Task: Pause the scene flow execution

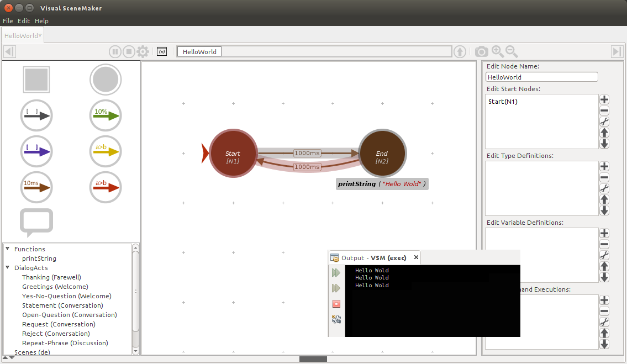Action: pyautogui.click(x=115, y=51)
